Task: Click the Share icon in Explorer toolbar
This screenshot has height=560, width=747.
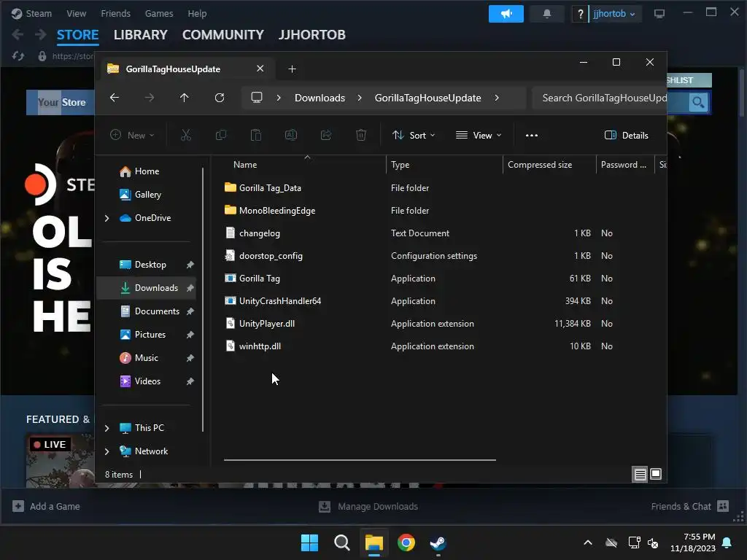Action: click(x=326, y=135)
